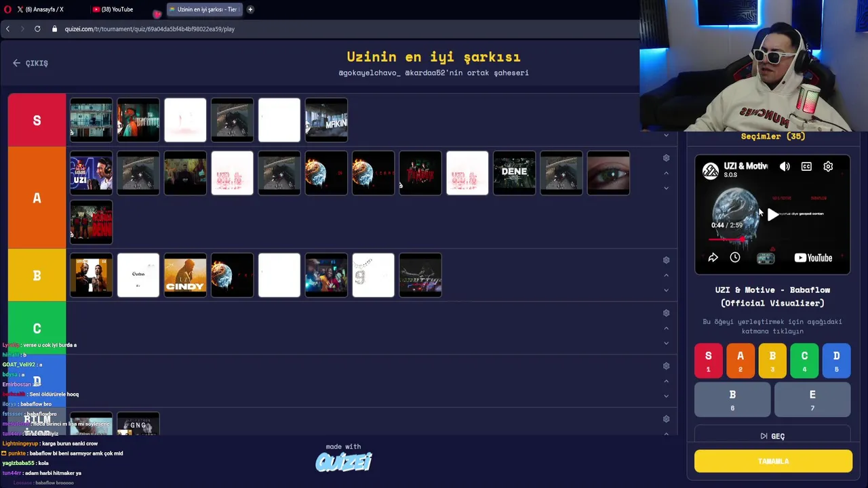Click ÇIKIŞ back arrow to exit

click(x=31, y=63)
